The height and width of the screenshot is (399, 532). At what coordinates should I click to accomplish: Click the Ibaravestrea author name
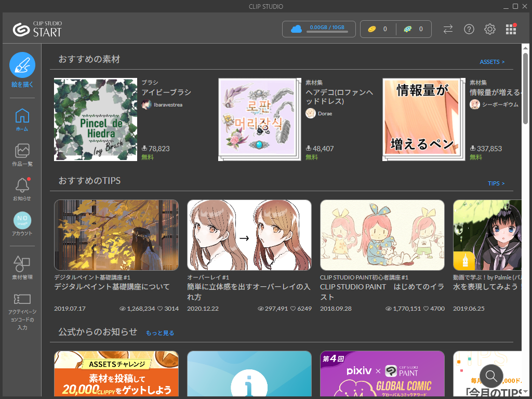coord(168,105)
